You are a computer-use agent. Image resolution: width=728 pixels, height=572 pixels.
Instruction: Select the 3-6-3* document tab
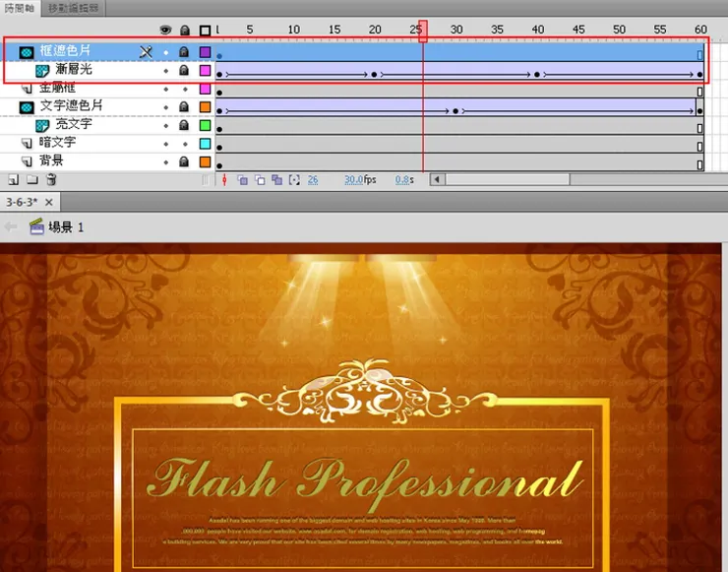pos(22,202)
